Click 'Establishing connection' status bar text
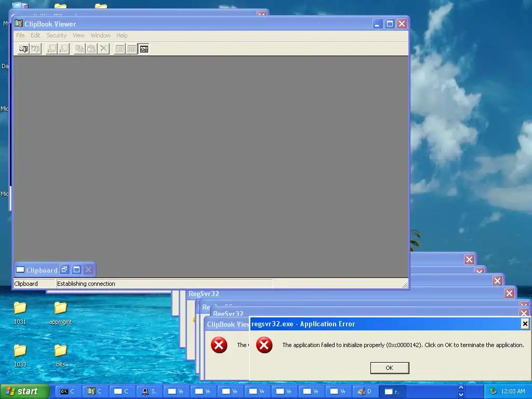Screen dimensions: 532x399 (86, 284)
